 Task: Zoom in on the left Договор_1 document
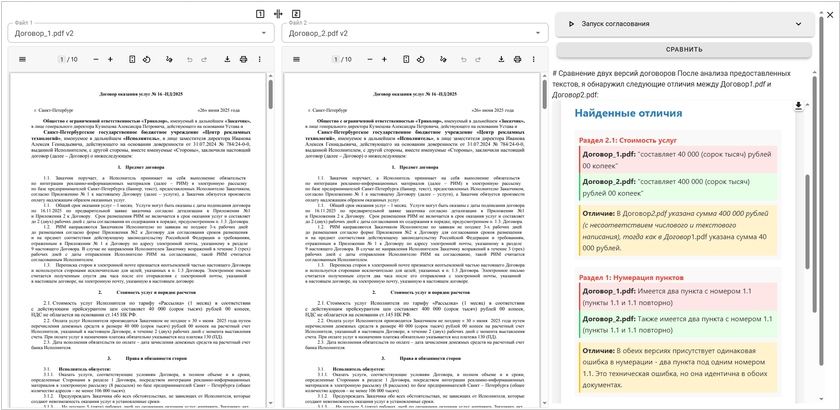pyautogui.click(x=111, y=60)
